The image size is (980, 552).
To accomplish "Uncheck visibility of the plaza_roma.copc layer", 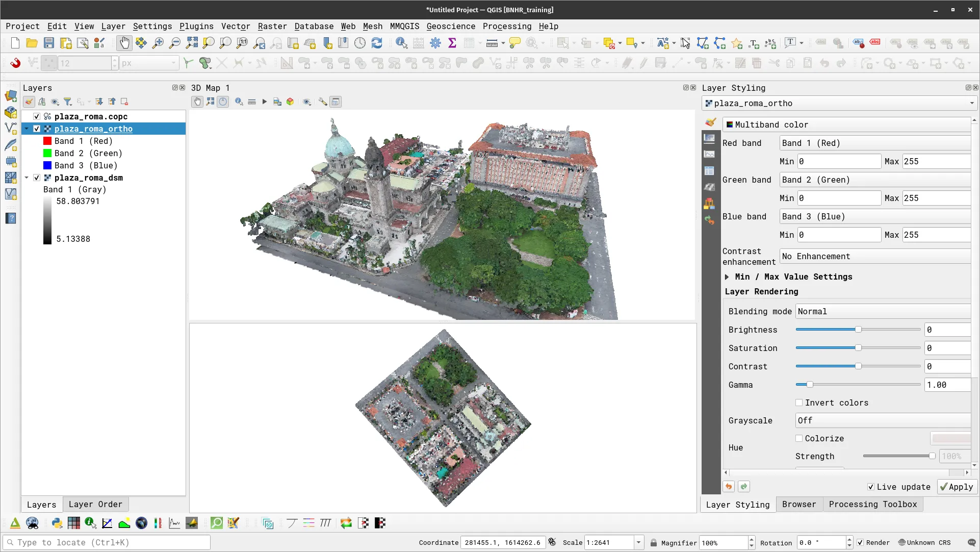I will [36, 116].
